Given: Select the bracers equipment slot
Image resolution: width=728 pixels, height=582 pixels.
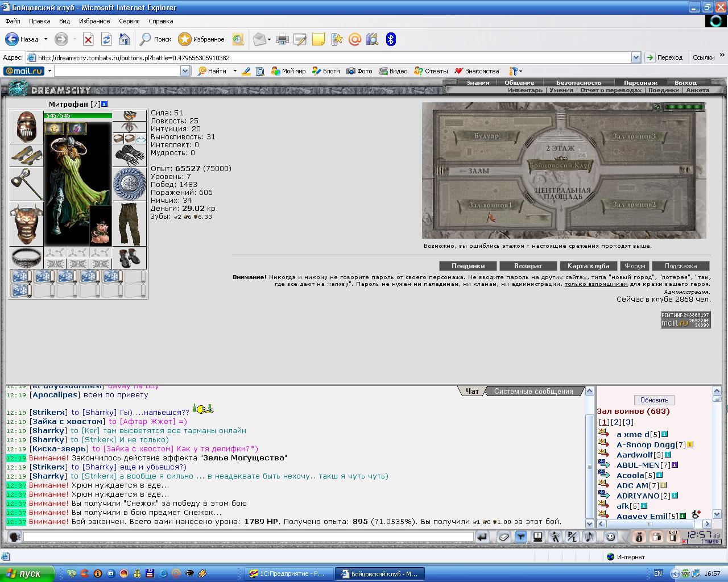Looking at the screenshot, I should pos(26,155).
